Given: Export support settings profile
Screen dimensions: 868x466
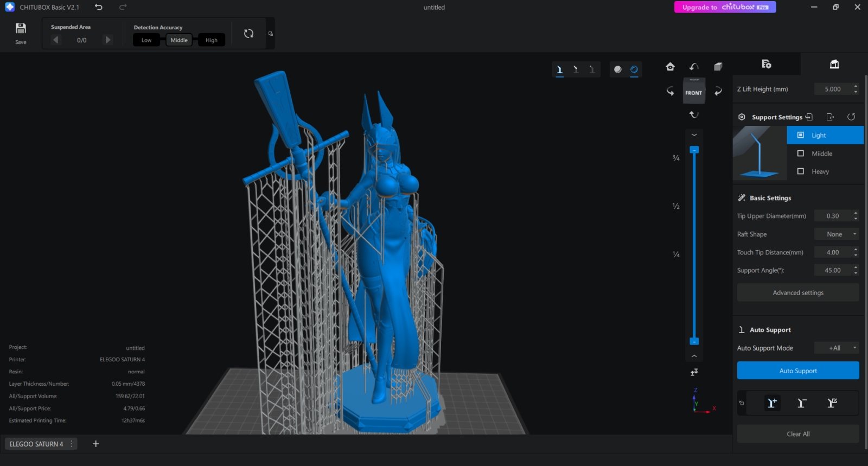Looking at the screenshot, I should click(830, 117).
